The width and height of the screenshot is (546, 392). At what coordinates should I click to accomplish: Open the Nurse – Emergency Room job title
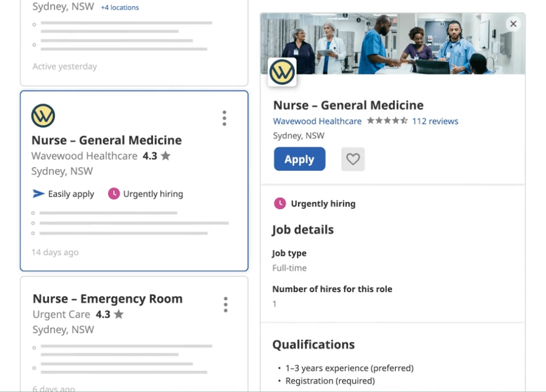tap(108, 299)
